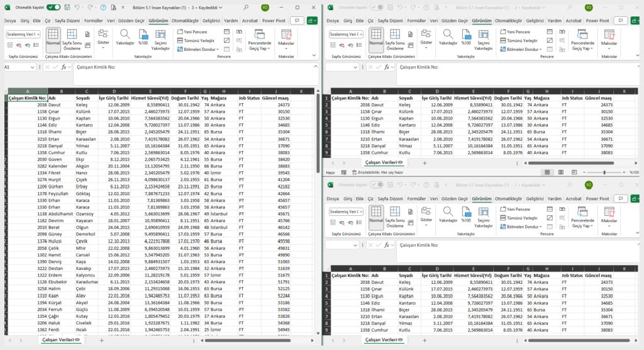Expand the formula bar in the left window
Screen dimensions: 644x350
click(x=315, y=67)
